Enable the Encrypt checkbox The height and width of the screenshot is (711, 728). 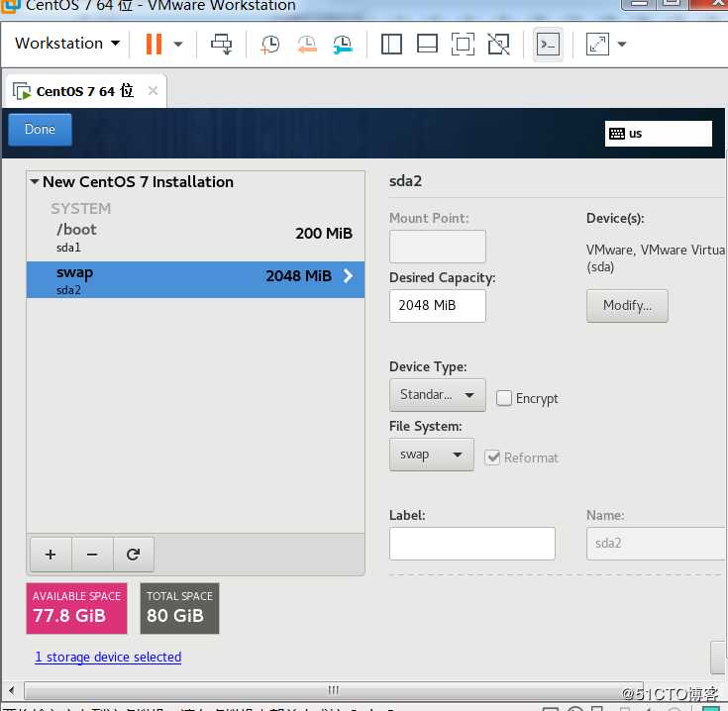[504, 398]
